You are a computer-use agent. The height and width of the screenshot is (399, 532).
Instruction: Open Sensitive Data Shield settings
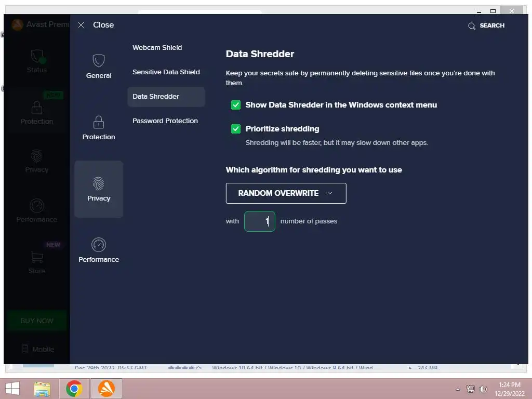tap(166, 72)
